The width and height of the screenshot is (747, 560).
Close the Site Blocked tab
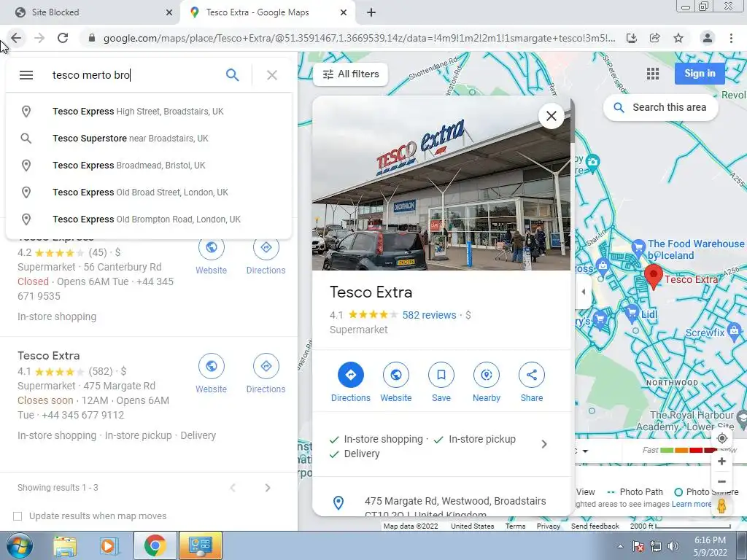pos(169,12)
